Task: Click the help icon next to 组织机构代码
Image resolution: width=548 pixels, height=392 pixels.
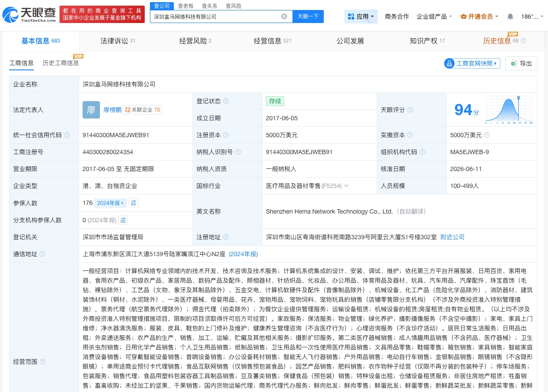Action: click(x=422, y=152)
